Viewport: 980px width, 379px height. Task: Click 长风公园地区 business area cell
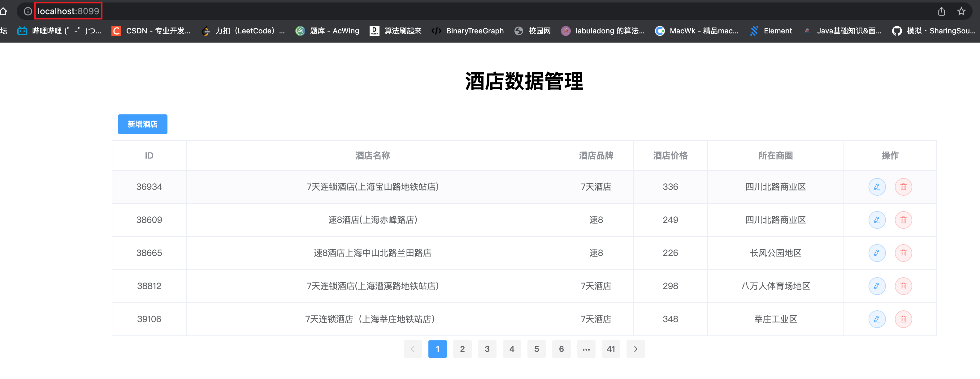point(776,253)
